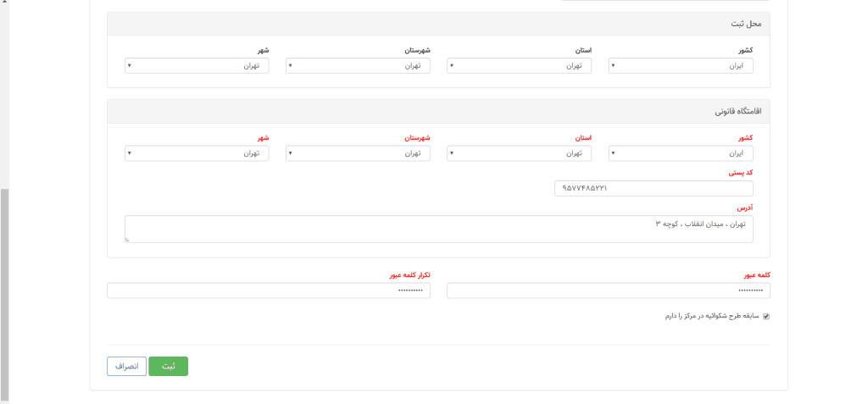Expand شهرستان dropdown in محل ثبت section
868x404 pixels.
[358, 65]
